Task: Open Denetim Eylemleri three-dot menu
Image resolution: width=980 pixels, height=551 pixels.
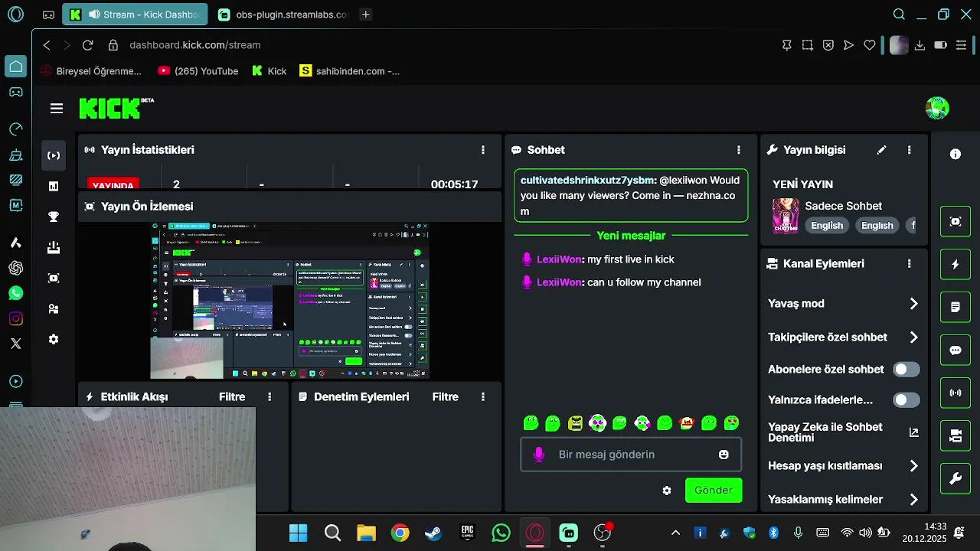Action: click(x=483, y=397)
